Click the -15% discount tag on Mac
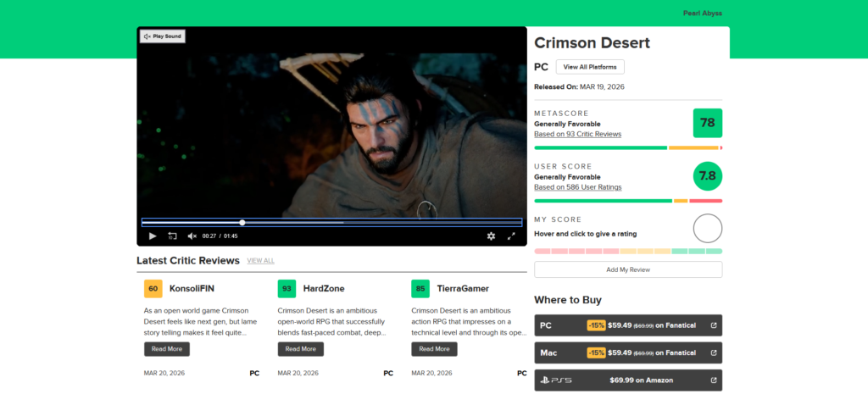The height and width of the screenshot is (394, 868). click(x=596, y=353)
